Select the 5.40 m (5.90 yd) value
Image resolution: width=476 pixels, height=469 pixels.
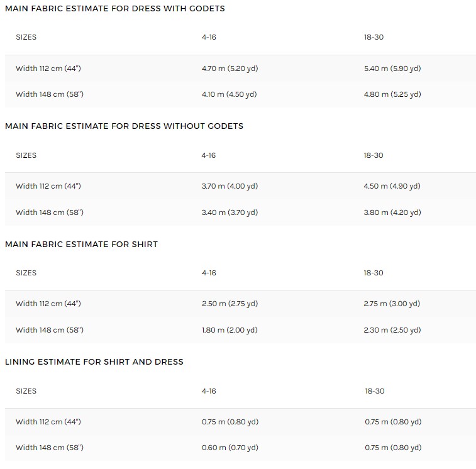click(x=392, y=69)
